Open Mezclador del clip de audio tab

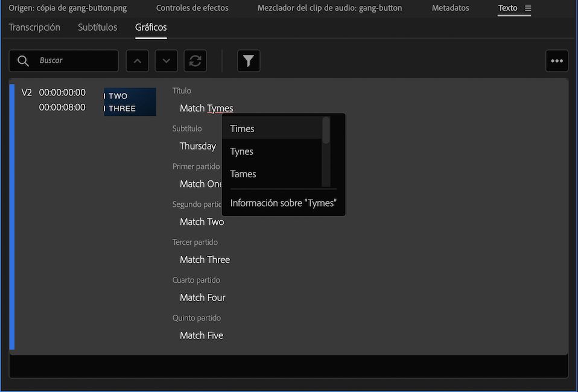(329, 8)
